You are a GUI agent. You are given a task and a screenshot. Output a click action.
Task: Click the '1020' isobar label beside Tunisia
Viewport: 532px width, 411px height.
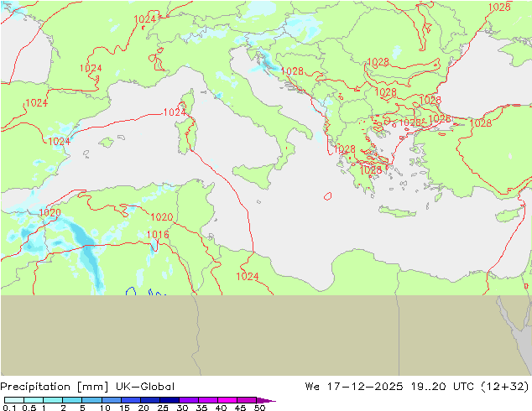(x=161, y=217)
